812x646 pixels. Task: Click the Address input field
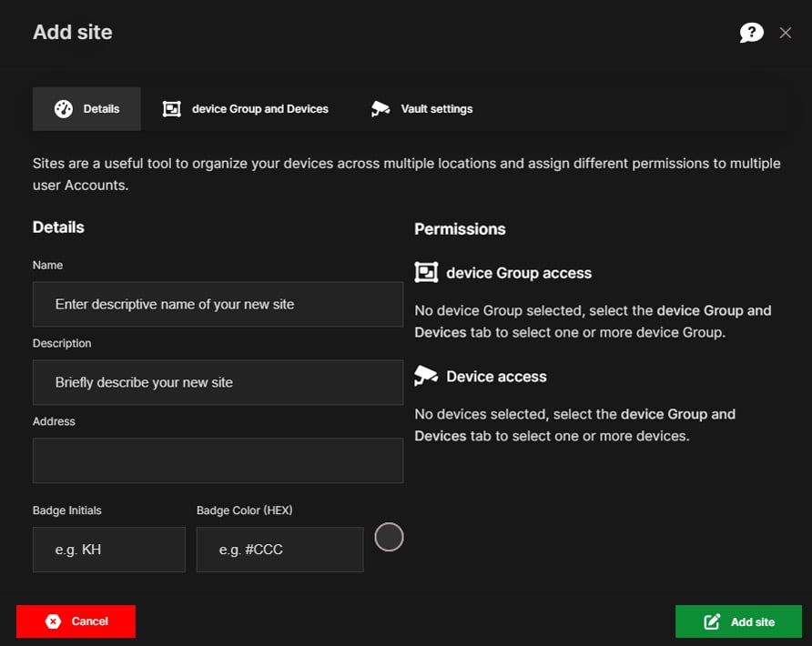click(x=218, y=460)
